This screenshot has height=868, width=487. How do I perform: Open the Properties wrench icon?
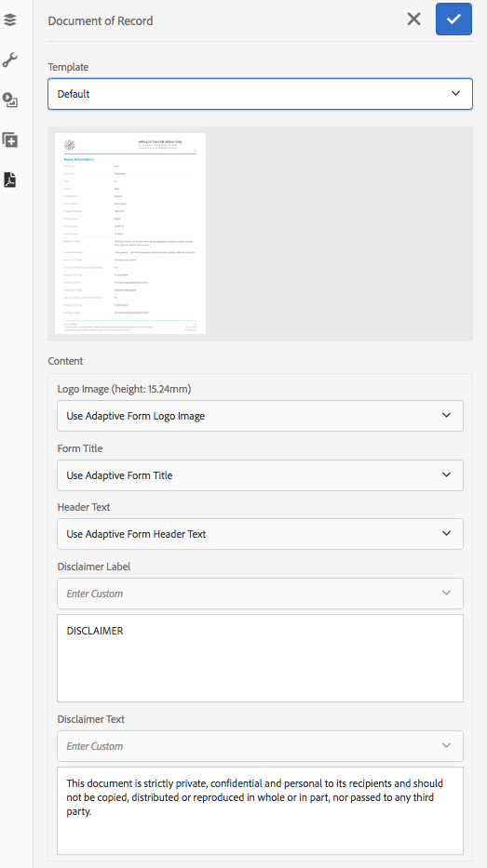10,60
